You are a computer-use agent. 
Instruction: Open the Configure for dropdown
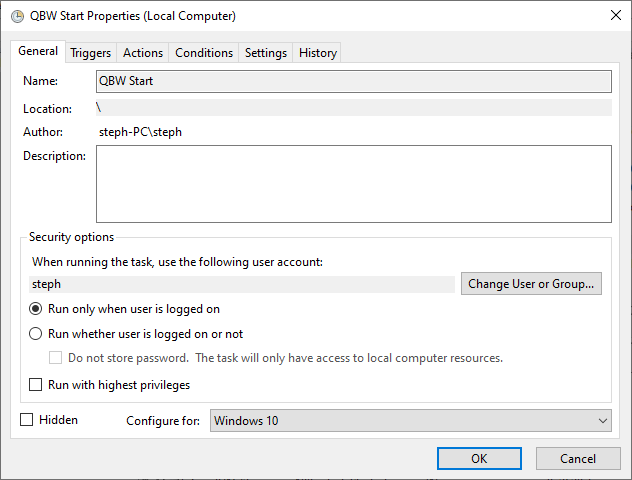410,421
